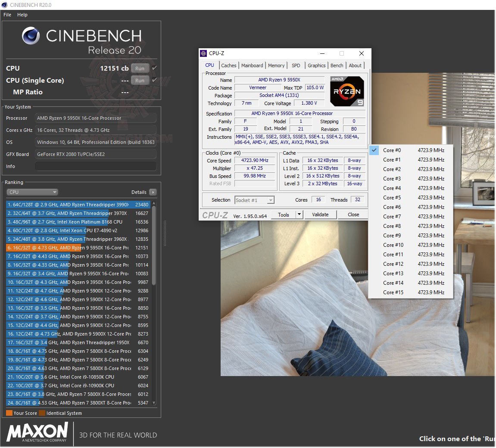This screenshot has height=448, width=496.
Task: Choose Core #12 from the core list
Action: point(411,264)
